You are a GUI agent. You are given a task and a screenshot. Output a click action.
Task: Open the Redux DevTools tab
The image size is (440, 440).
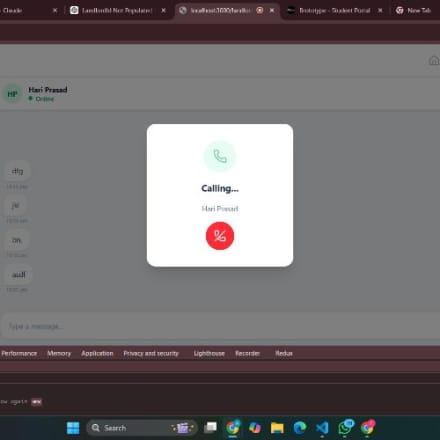pyautogui.click(x=284, y=353)
